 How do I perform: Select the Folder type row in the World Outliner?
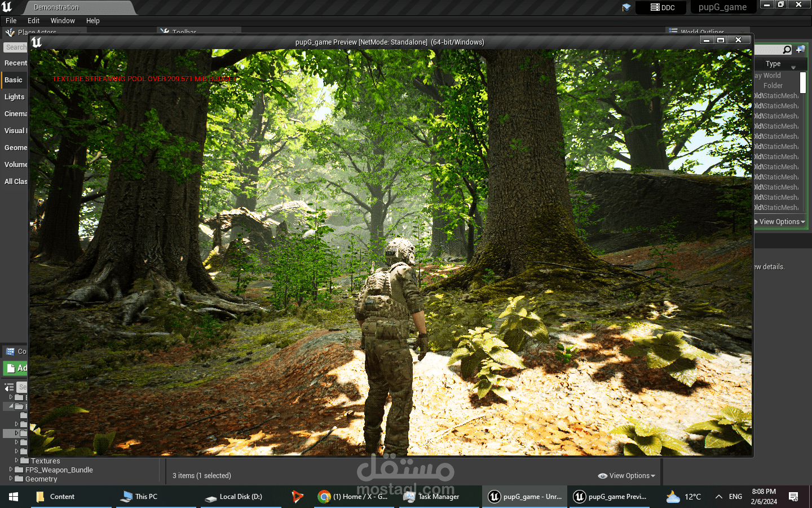[x=773, y=86]
